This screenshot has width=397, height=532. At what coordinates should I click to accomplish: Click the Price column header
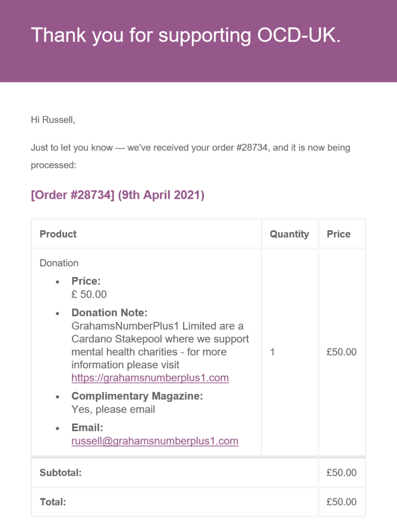coord(338,234)
